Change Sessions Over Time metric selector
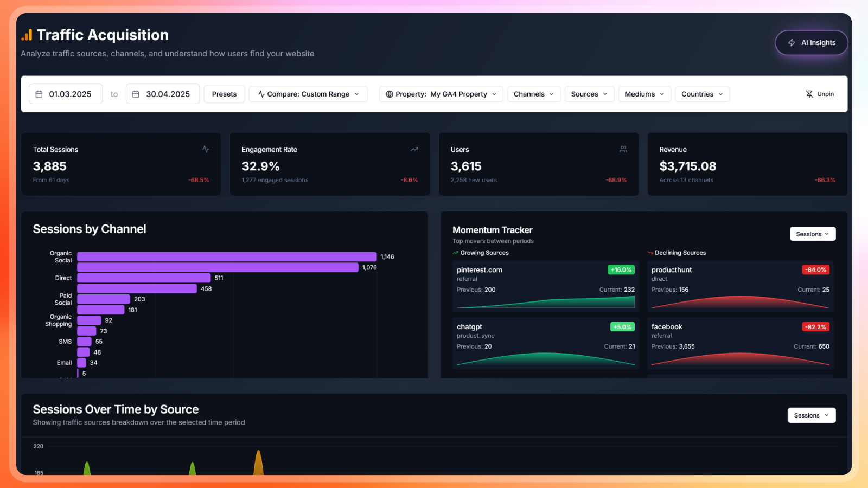 [811, 415]
